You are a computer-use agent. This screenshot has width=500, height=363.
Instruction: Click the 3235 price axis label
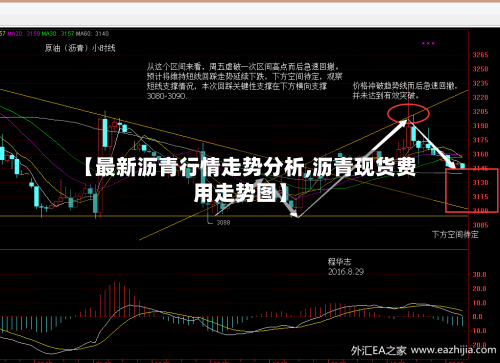click(480, 83)
